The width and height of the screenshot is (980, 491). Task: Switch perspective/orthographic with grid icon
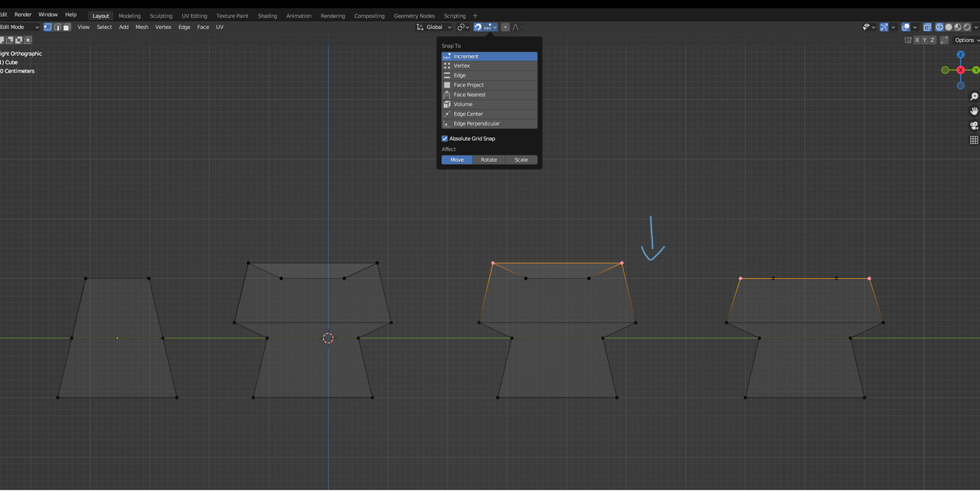pos(974,140)
